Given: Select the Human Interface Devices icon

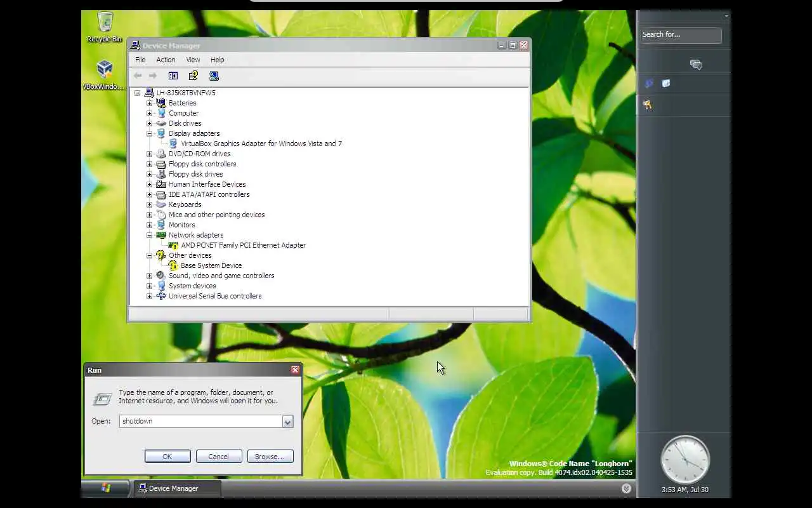Looking at the screenshot, I should 161,184.
